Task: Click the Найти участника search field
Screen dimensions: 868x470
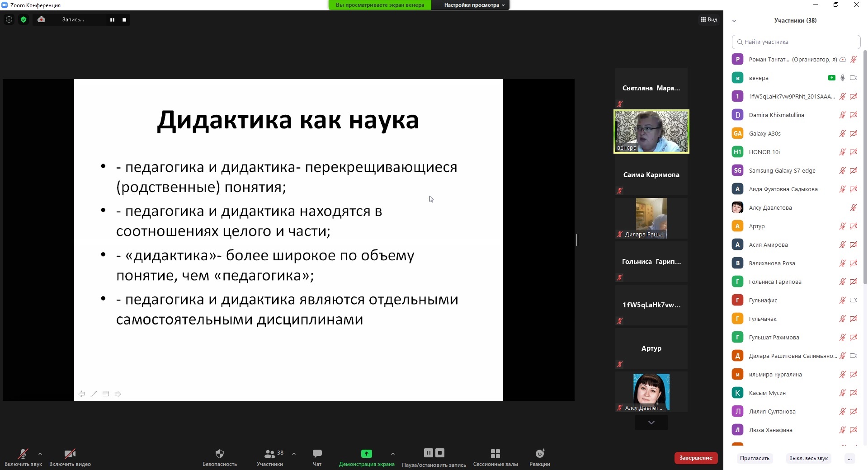Action: click(796, 42)
